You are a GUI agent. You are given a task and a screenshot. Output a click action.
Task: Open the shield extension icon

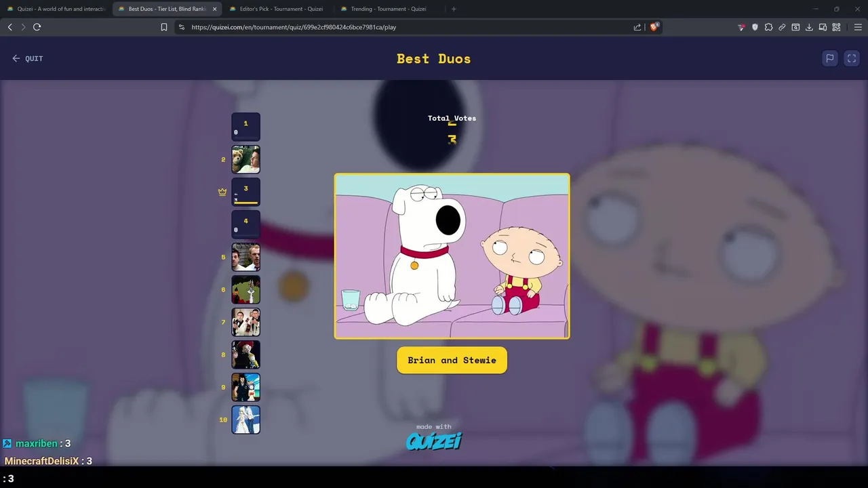click(755, 27)
